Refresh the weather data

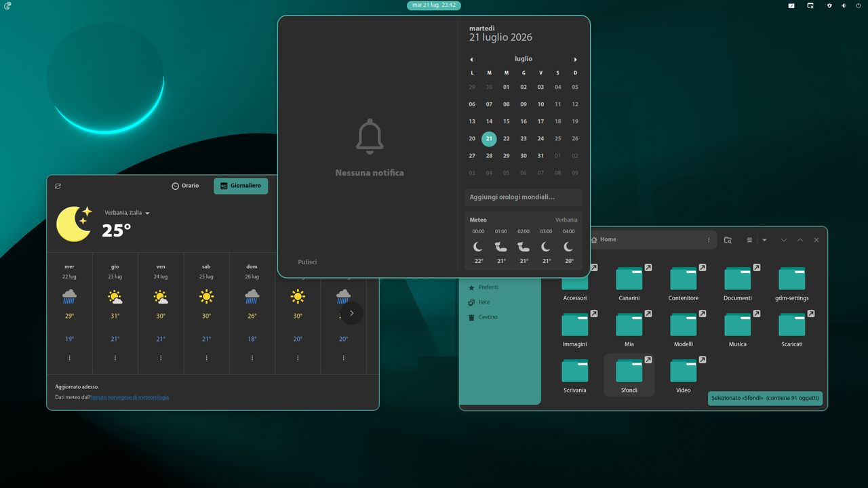(x=58, y=186)
